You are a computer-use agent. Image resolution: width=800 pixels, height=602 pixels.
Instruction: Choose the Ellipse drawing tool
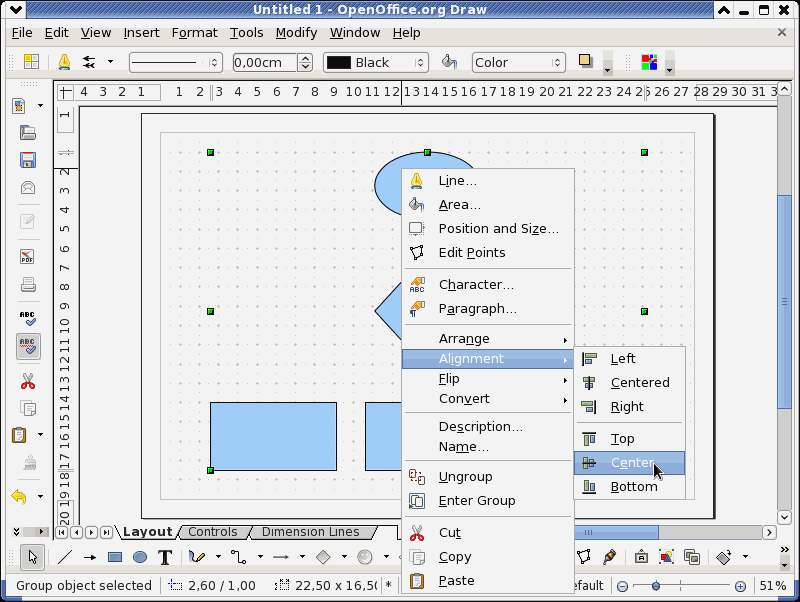pos(140,557)
